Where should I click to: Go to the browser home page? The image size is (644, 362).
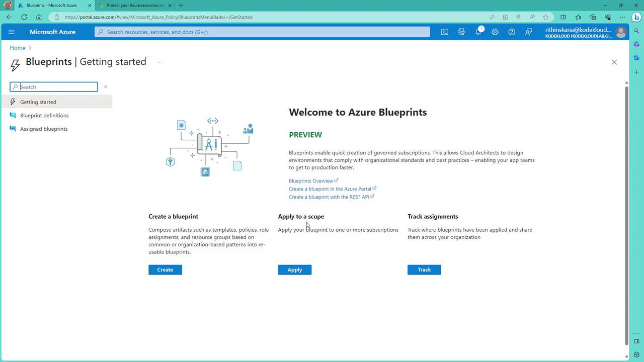tap(39, 17)
